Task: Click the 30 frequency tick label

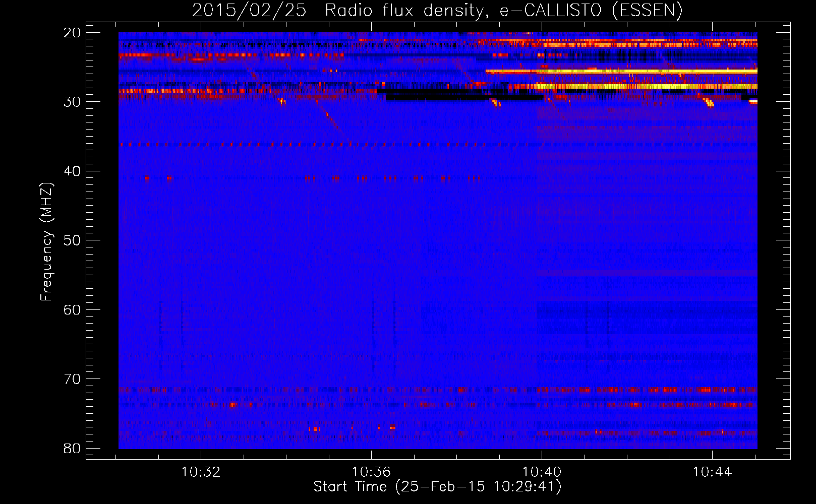Action: (72, 102)
